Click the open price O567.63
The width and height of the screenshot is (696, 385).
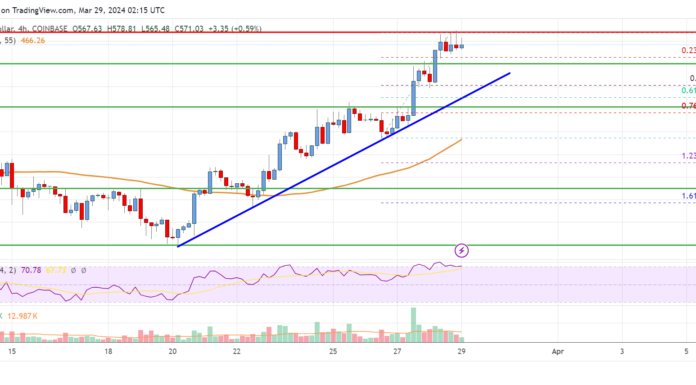tap(87, 28)
